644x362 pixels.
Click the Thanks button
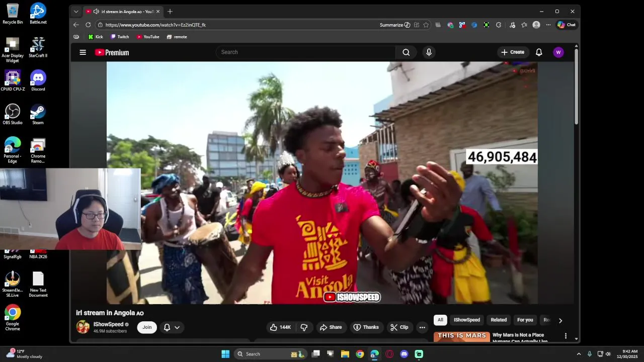(366, 327)
